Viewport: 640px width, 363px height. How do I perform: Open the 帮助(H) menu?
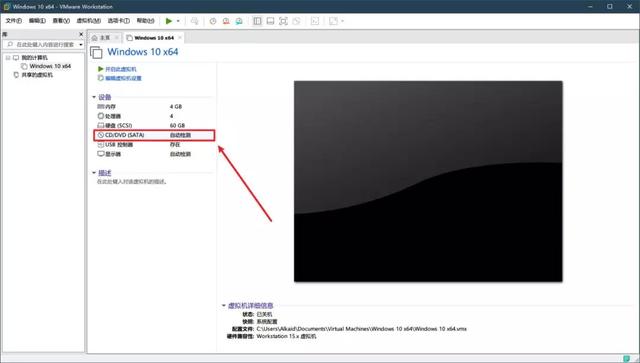click(x=145, y=21)
